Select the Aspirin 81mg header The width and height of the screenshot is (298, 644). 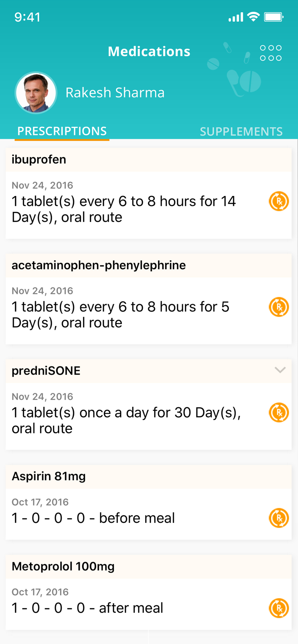[149, 477]
